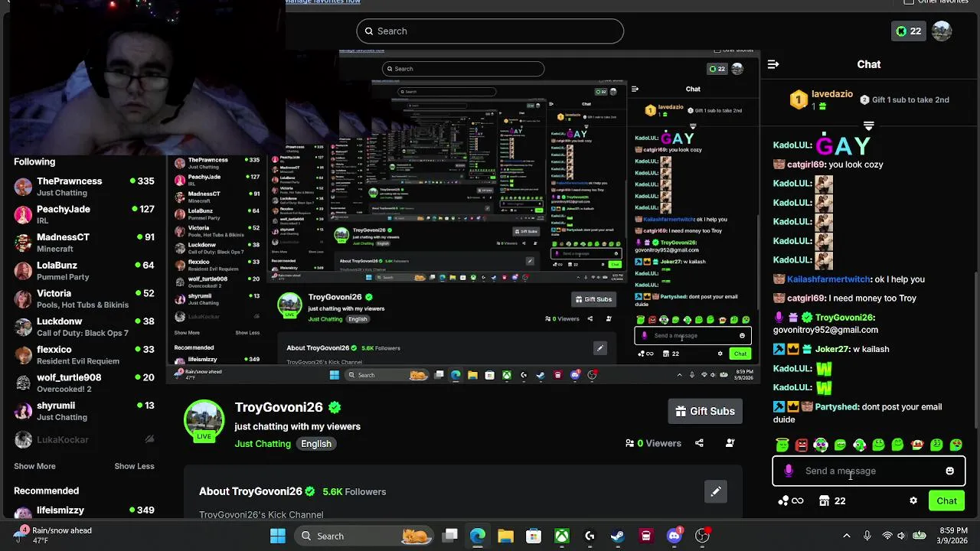Click the 0 Viewers count
The width and height of the screenshot is (980, 551).
point(653,443)
